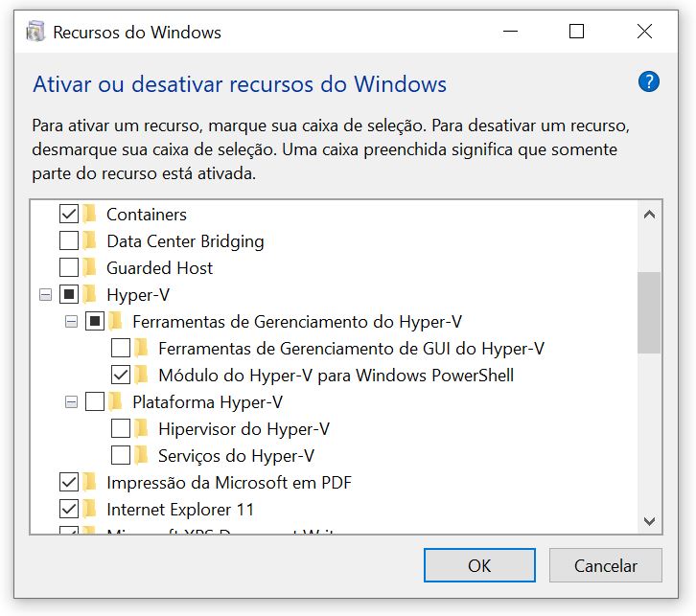This screenshot has height=616, width=696.
Task: Check the Hipervisor do Hyper-V checkbox
Action: [120, 428]
